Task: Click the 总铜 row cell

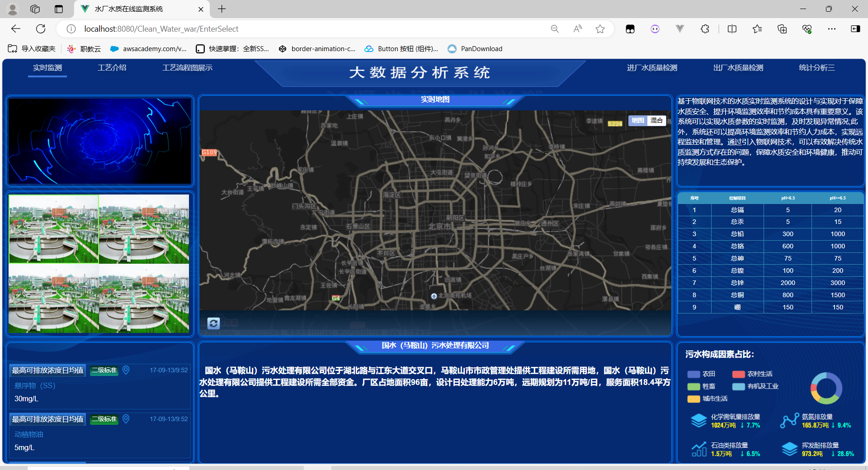Action: point(737,295)
